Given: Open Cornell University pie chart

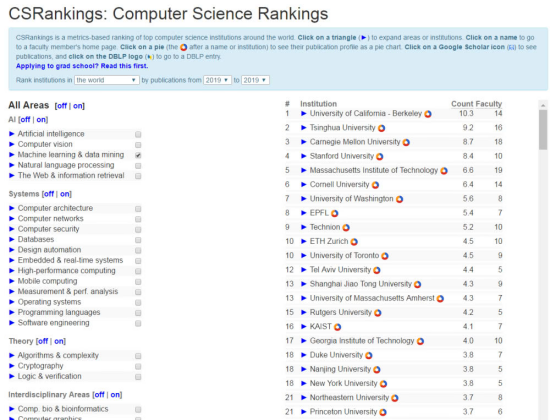Looking at the screenshot, I should tap(375, 185).
